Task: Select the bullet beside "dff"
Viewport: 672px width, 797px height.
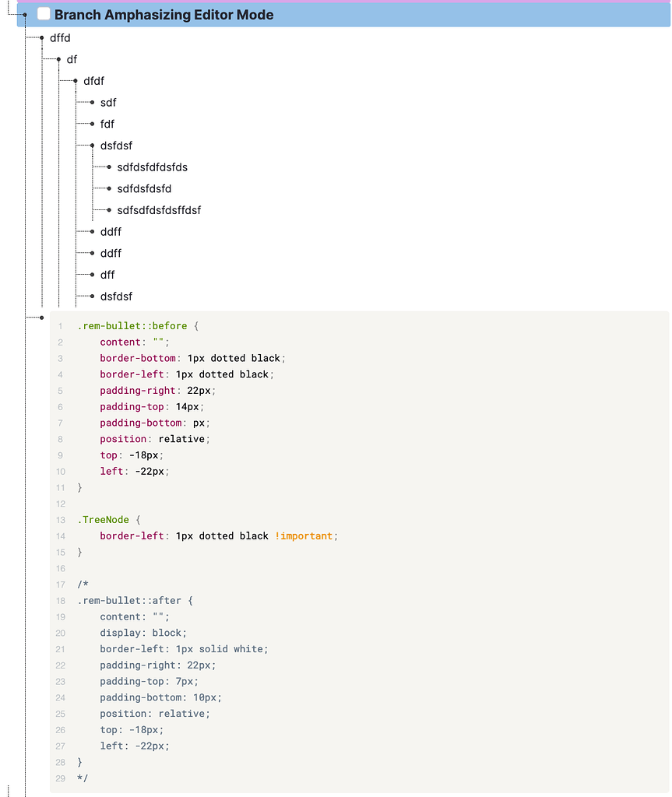Action: tap(92, 274)
